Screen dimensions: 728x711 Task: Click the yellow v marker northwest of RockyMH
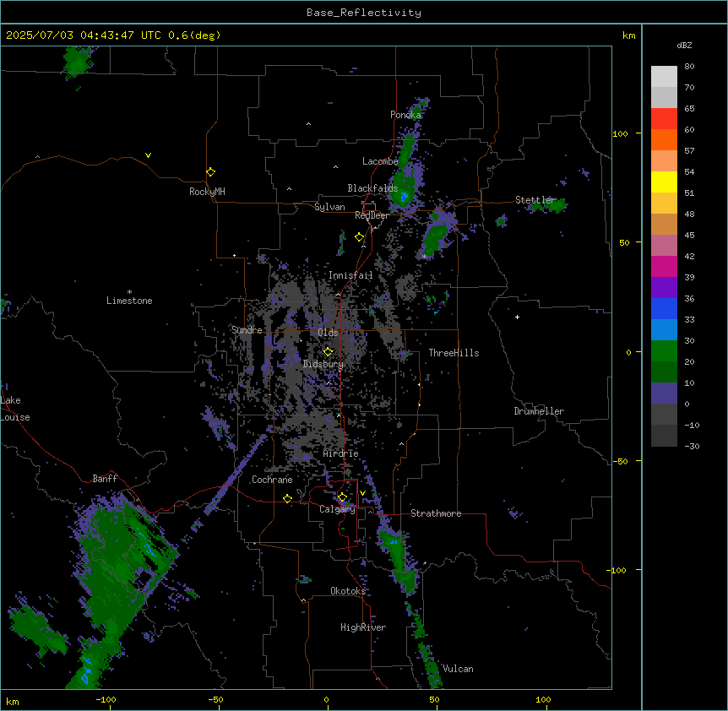click(x=148, y=155)
